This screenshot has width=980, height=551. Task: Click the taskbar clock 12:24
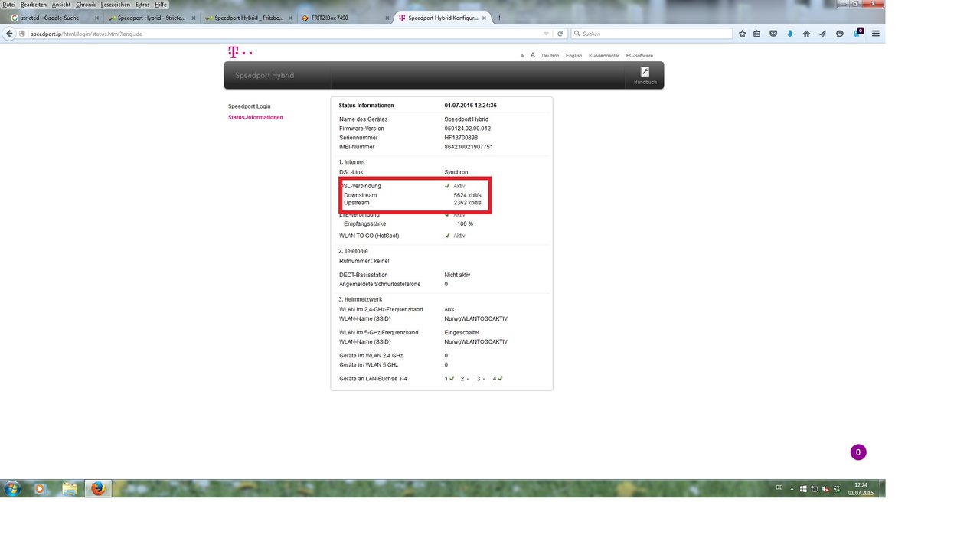[x=861, y=488]
